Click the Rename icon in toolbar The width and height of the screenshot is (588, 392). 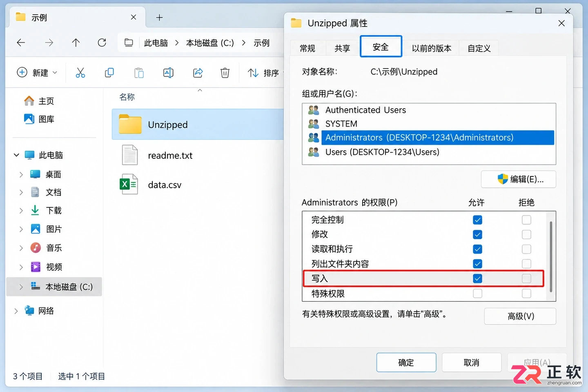[168, 73]
